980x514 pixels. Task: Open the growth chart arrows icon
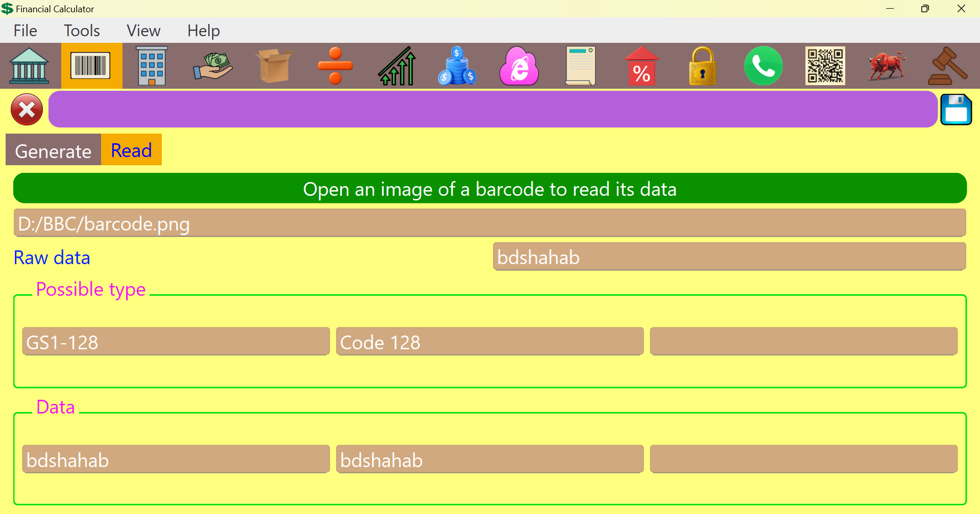(x=397, y=66)
